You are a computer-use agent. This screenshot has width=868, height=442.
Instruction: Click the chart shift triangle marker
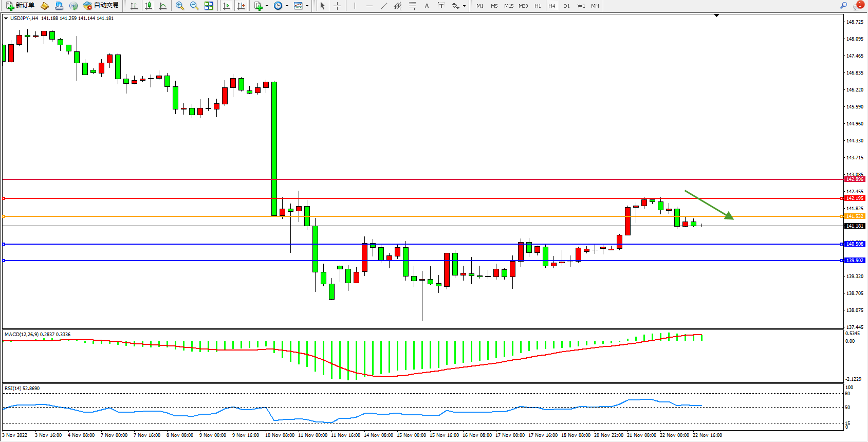click(x=716, y=16)
